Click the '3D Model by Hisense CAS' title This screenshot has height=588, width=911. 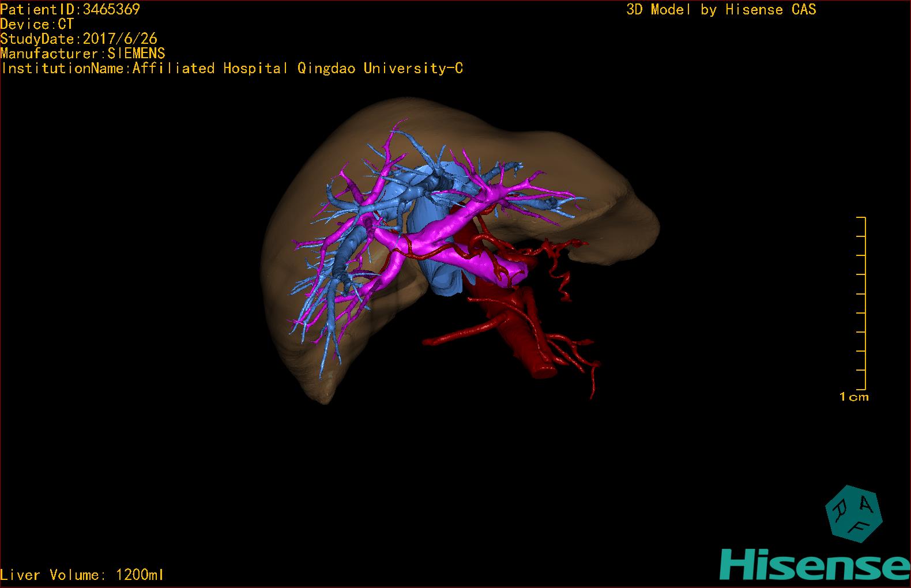click(x=721, y=9)
